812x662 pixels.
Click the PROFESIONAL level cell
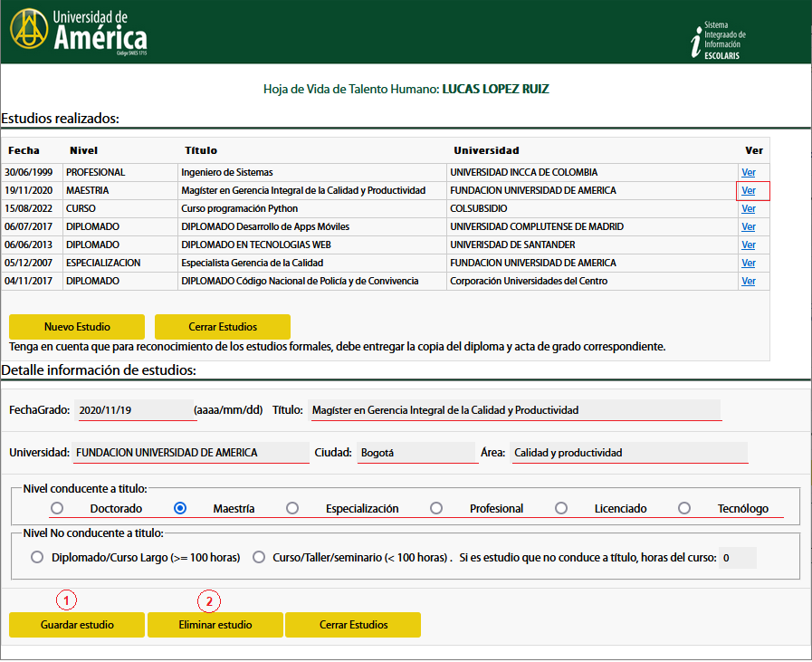pos(120,172)
